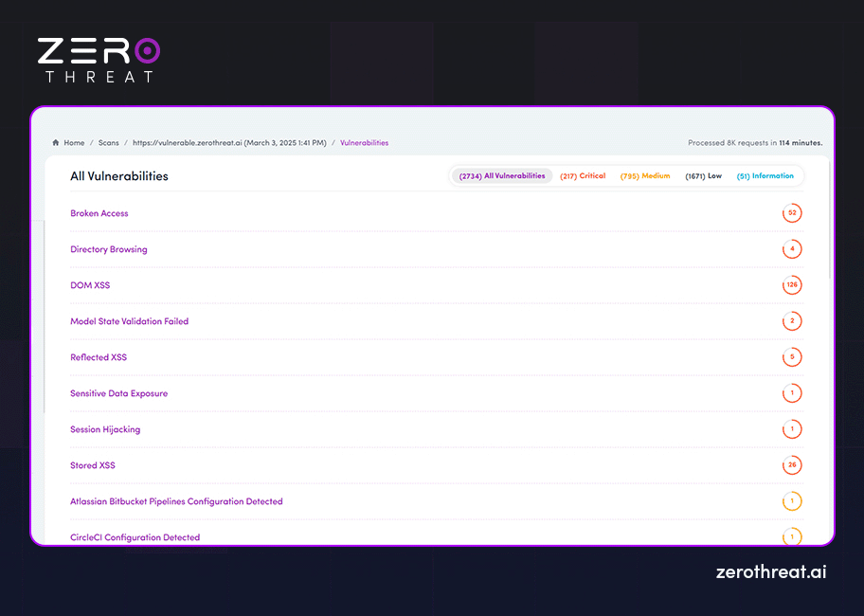Click the 4 count badge for Directory Browsing

pos(792,249)
